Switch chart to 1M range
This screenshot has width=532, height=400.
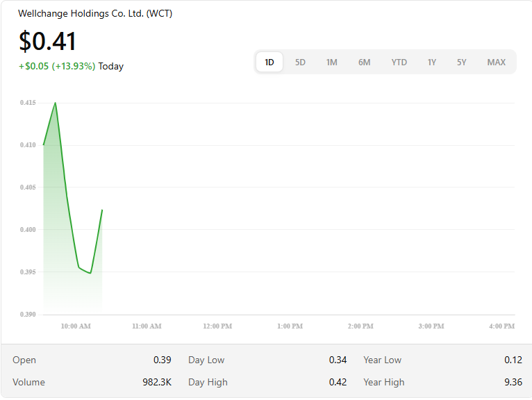click(331, 62)
